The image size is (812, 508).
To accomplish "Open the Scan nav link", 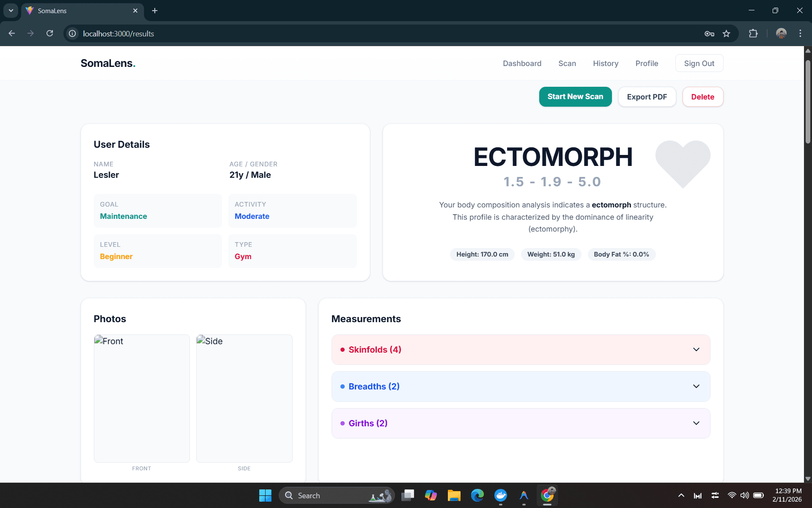I will (x=567, y=63).
